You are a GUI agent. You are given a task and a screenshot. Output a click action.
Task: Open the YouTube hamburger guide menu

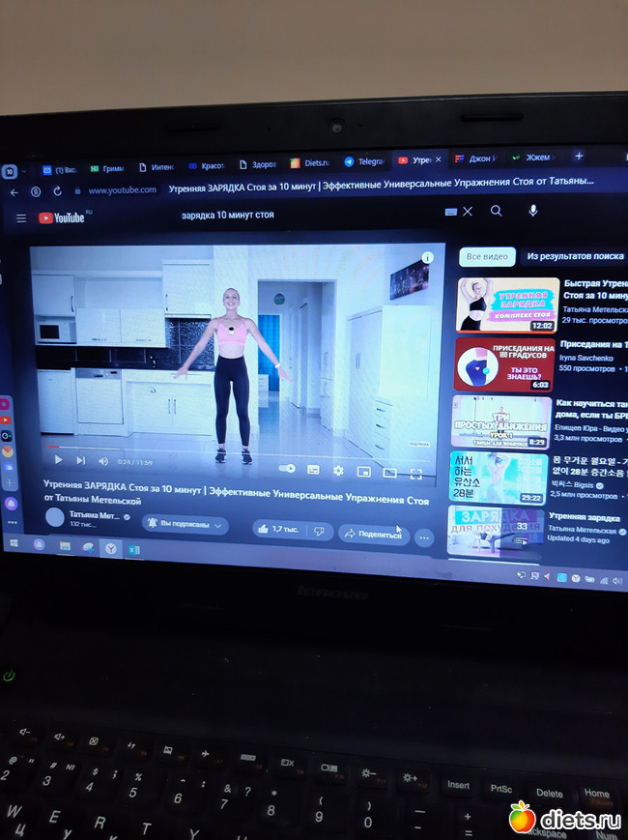coord(21,217)
